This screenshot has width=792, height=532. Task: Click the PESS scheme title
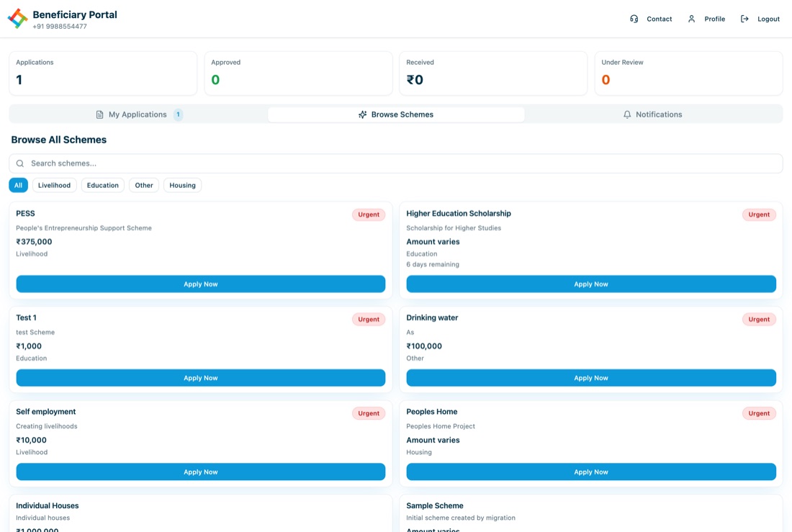click(25, 214)
